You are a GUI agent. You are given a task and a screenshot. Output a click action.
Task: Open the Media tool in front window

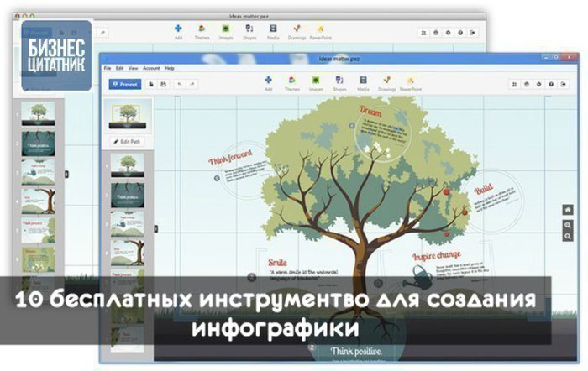coord(363,81)
